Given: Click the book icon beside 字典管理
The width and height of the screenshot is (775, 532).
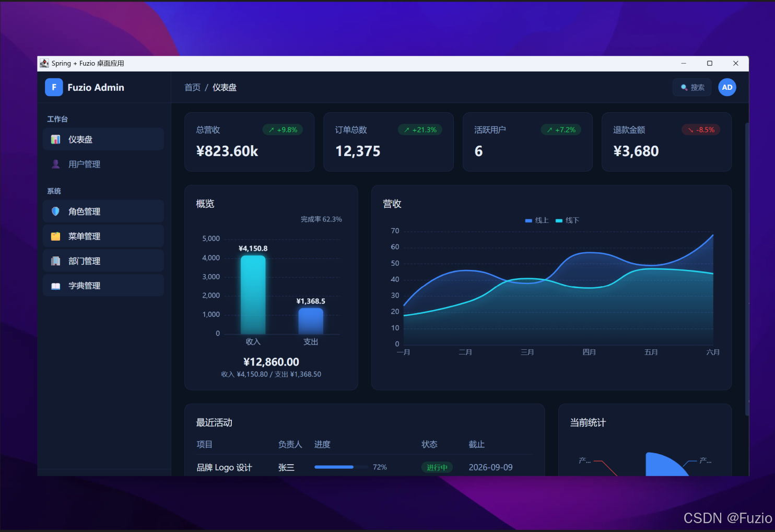Looking at the screenshot, I should [x=55, y=286].
